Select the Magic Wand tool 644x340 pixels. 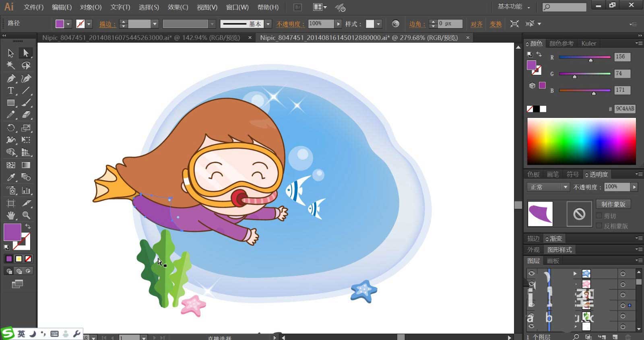(11, 65)
